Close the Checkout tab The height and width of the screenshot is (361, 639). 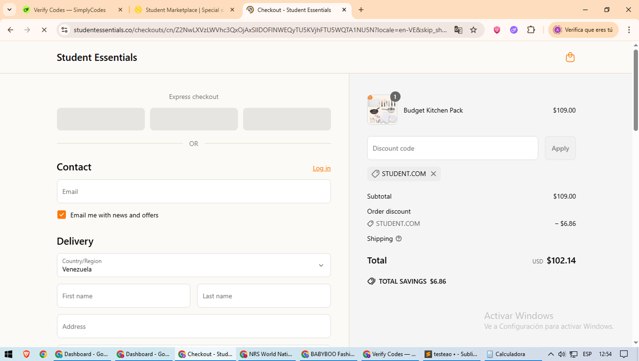(x=344, y=10)
